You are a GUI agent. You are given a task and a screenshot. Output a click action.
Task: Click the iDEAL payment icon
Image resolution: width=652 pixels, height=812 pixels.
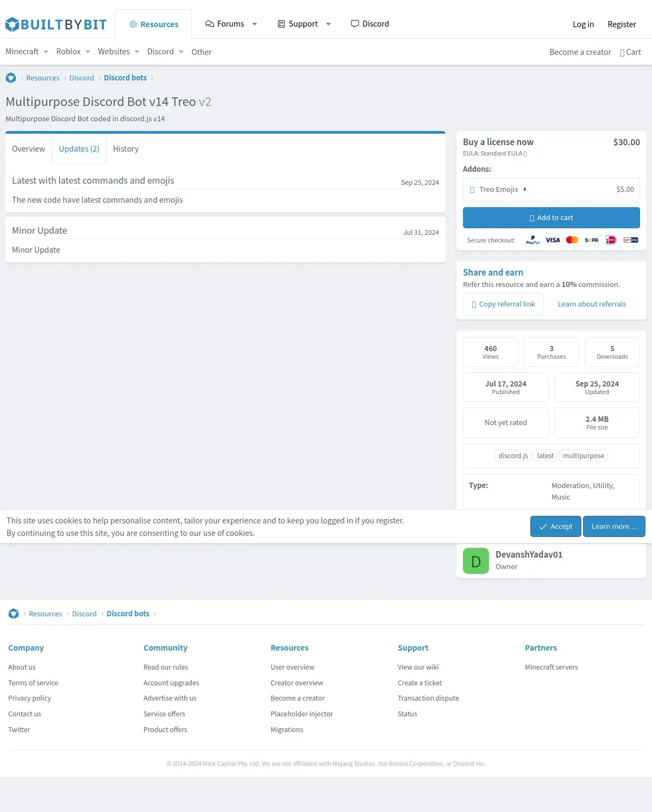[x=611, y=240]
